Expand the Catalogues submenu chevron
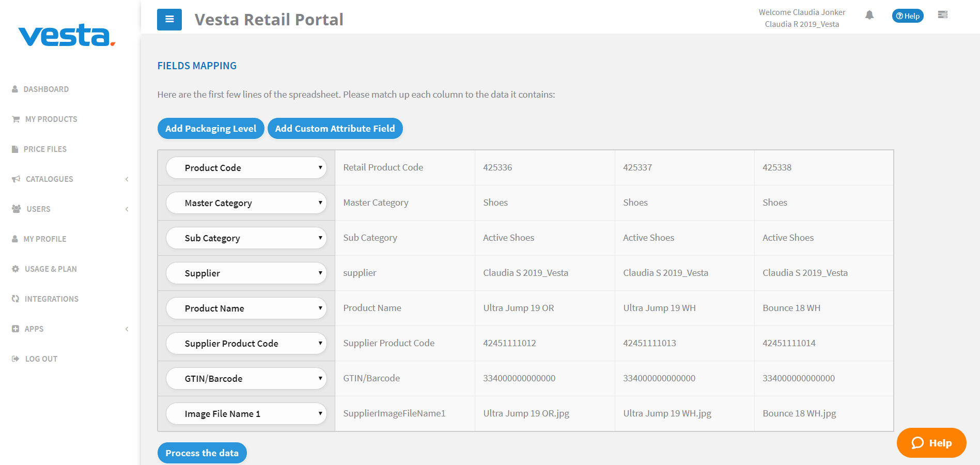This screenshot has height=465, width=980. [x=127, y=179]
